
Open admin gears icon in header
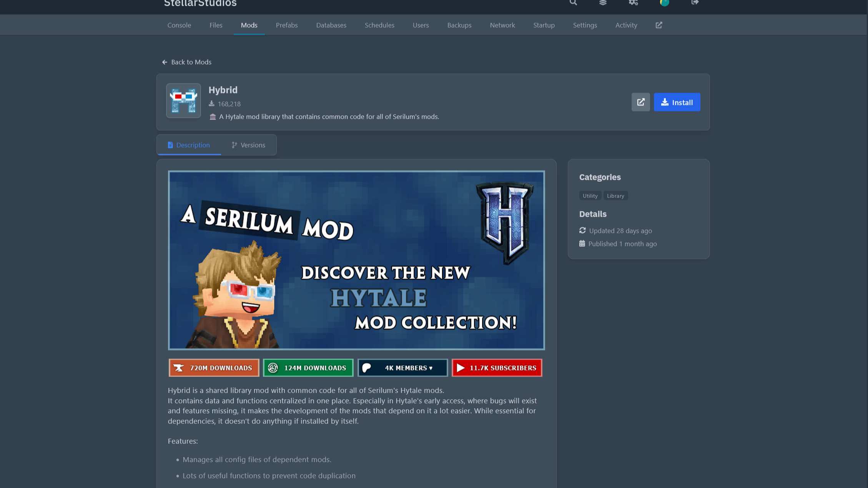(633, 3)
